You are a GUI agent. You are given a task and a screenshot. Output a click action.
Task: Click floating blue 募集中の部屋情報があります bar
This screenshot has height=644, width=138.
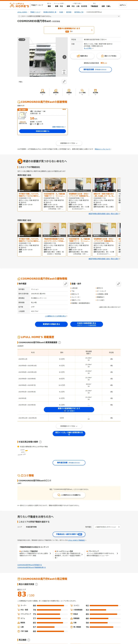69,409
